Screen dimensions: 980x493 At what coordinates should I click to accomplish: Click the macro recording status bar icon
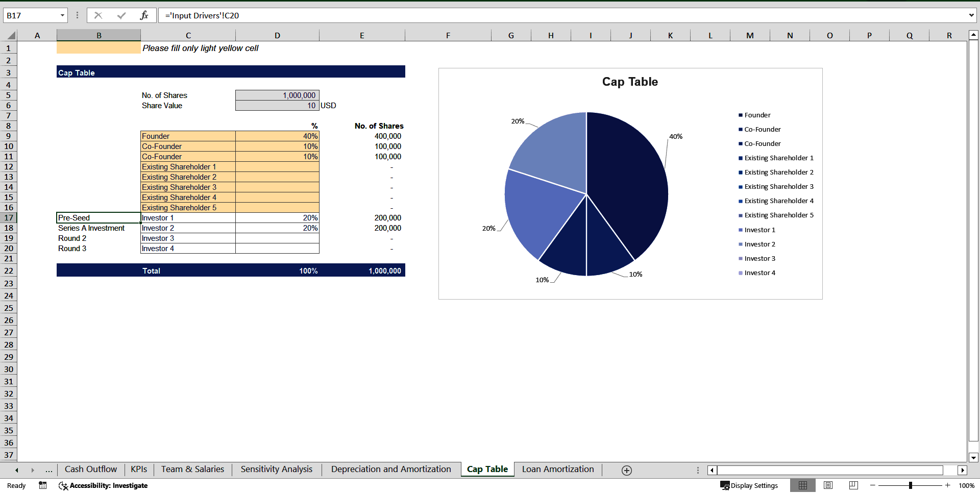click(x=43, y=485)
